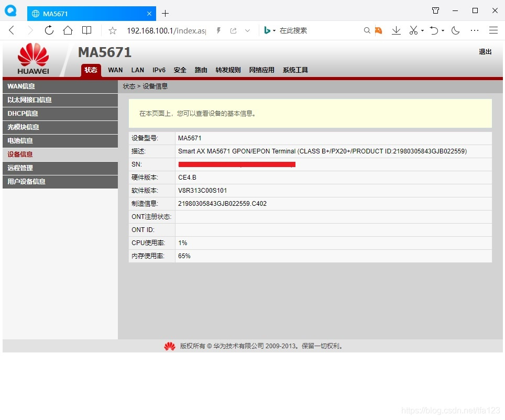
Task: Maximize the browser window
Action: [475, 10]
